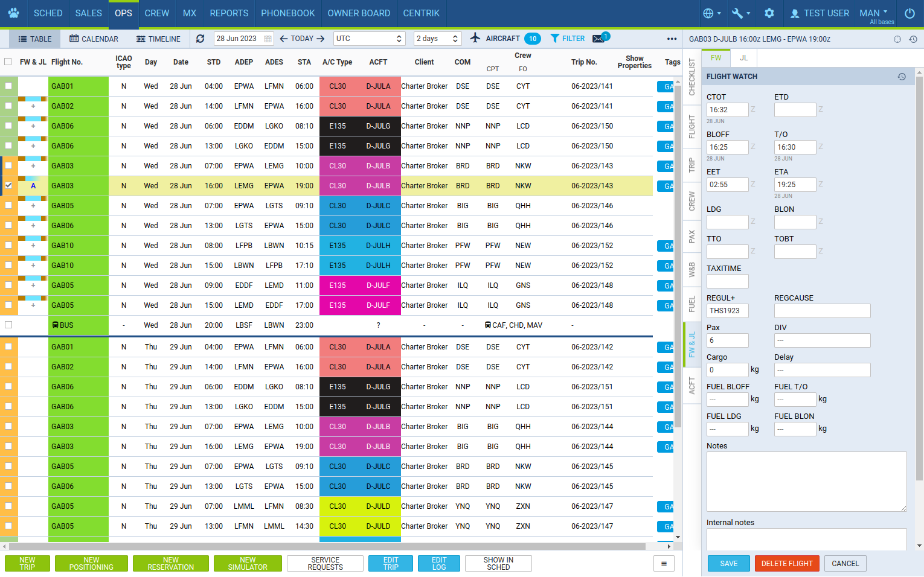
Task: Click the crosshair locate-flight icon
Action: click(897, 39)
